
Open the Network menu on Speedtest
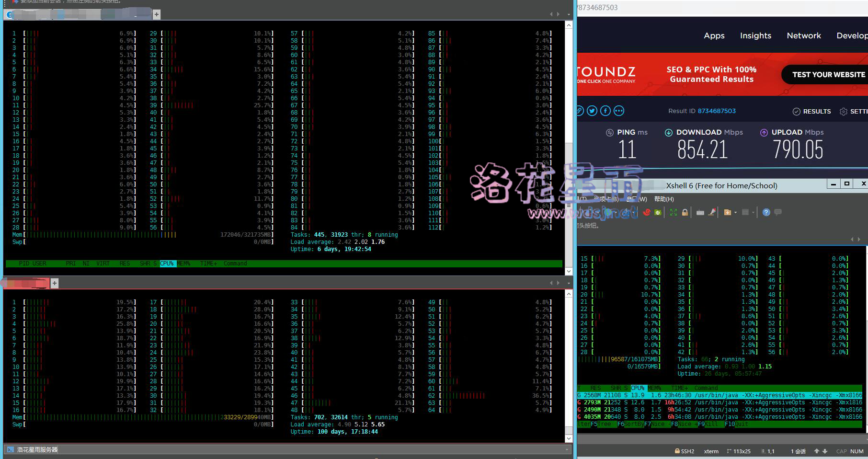tap(804, 35)
